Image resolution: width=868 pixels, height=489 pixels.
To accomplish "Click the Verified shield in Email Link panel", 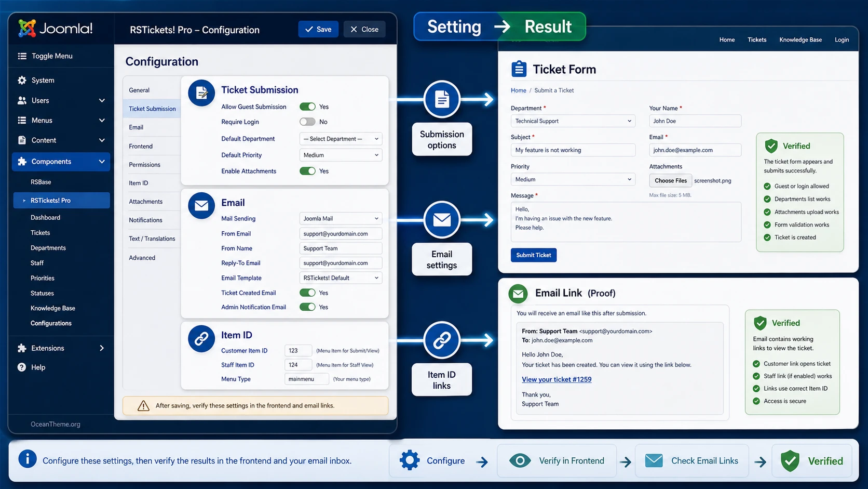I will (760, 323).
